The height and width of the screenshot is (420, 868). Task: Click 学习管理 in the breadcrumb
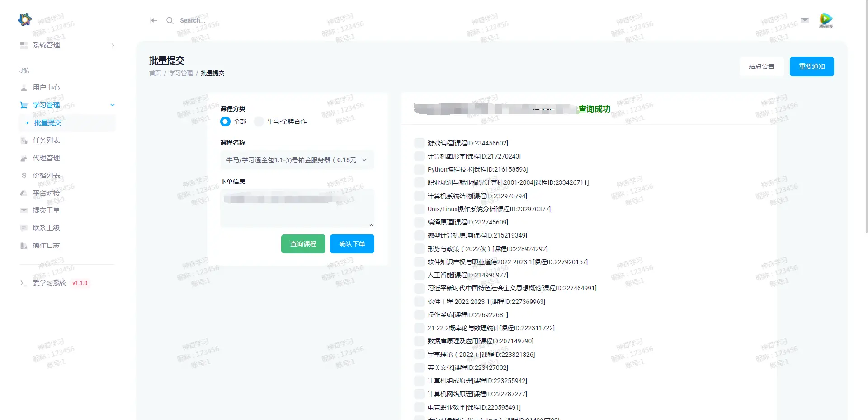point(180,73)
